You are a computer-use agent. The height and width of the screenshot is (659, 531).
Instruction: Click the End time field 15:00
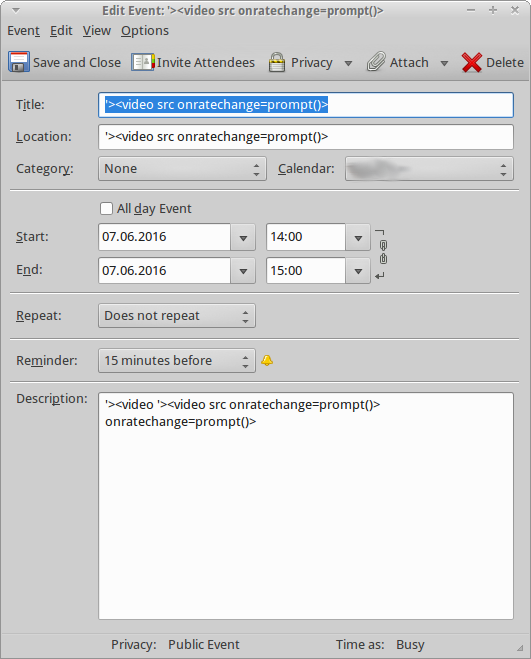point(306,271)
